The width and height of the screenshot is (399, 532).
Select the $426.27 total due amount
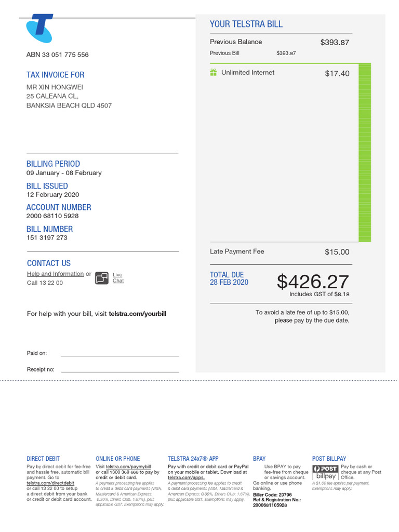coord(313,282)
